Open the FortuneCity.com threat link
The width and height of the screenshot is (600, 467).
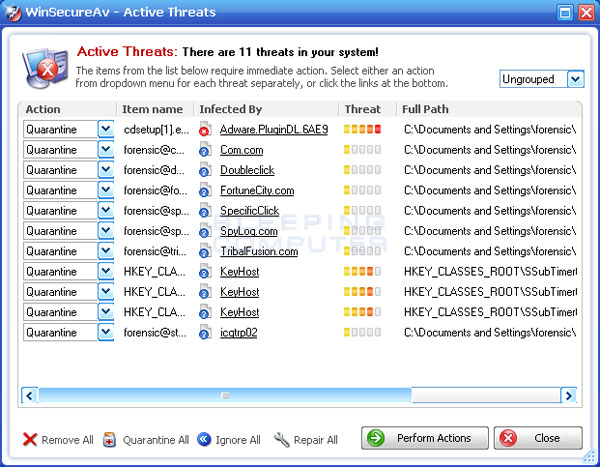point(257,191)
